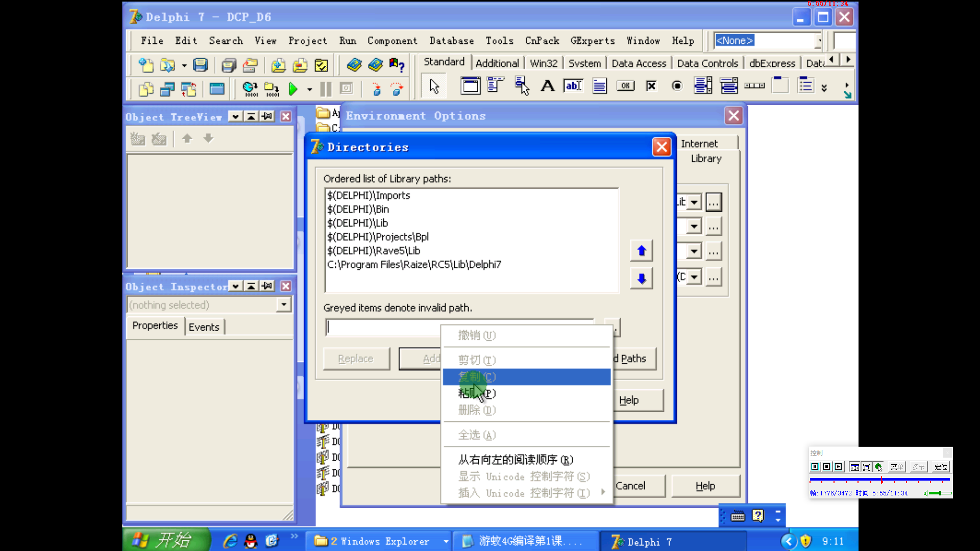Select the arrow pointer in component palette
This screenshot has height=551, width=980.
434,86
